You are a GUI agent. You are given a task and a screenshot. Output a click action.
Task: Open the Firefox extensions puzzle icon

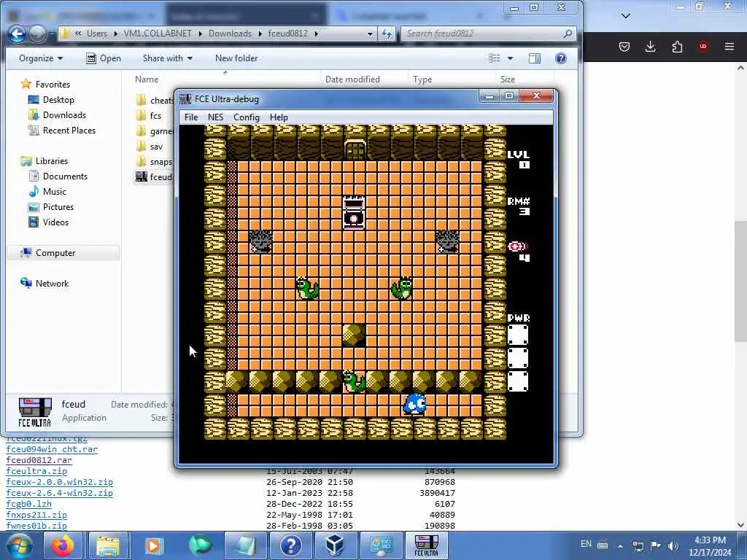point(676,47)
